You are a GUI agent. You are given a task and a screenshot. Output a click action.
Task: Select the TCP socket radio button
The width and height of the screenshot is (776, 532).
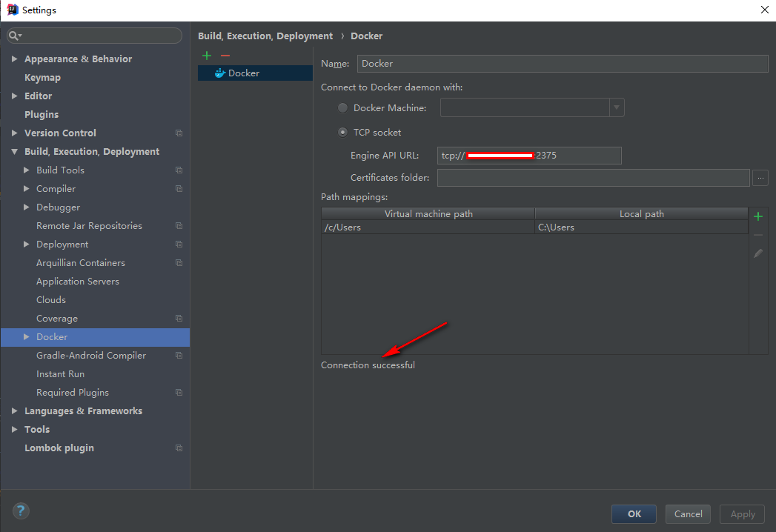(342, 133)
